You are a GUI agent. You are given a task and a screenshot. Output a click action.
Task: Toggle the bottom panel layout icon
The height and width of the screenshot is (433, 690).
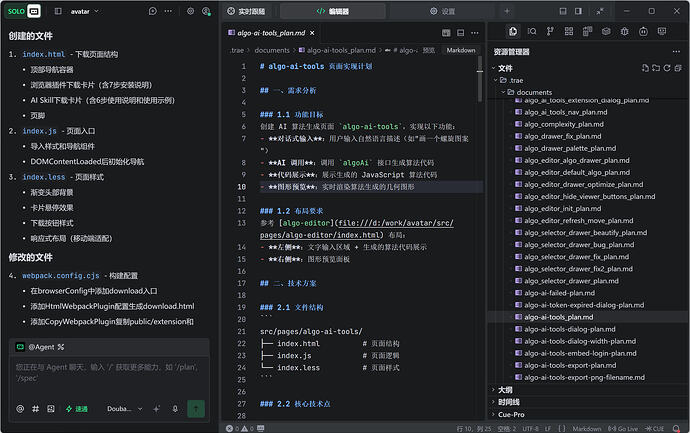coord(563,11)
